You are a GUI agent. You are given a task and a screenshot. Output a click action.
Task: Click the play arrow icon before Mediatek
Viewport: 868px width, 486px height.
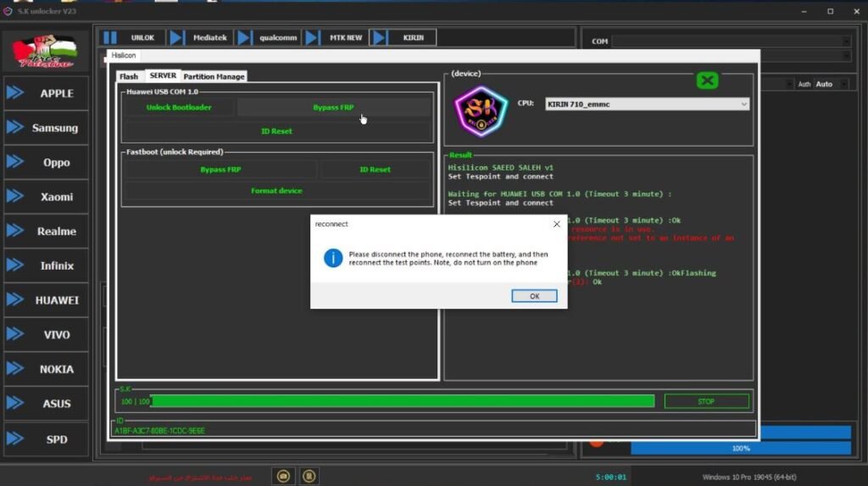click(176, 37)
